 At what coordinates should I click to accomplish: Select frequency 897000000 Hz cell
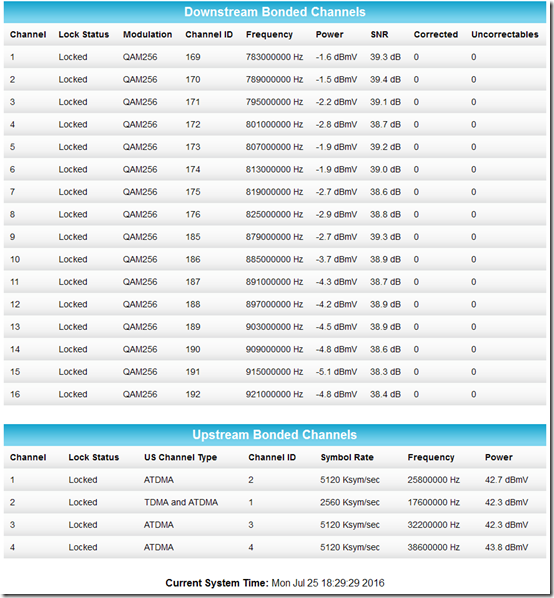[x=274, y=305]
